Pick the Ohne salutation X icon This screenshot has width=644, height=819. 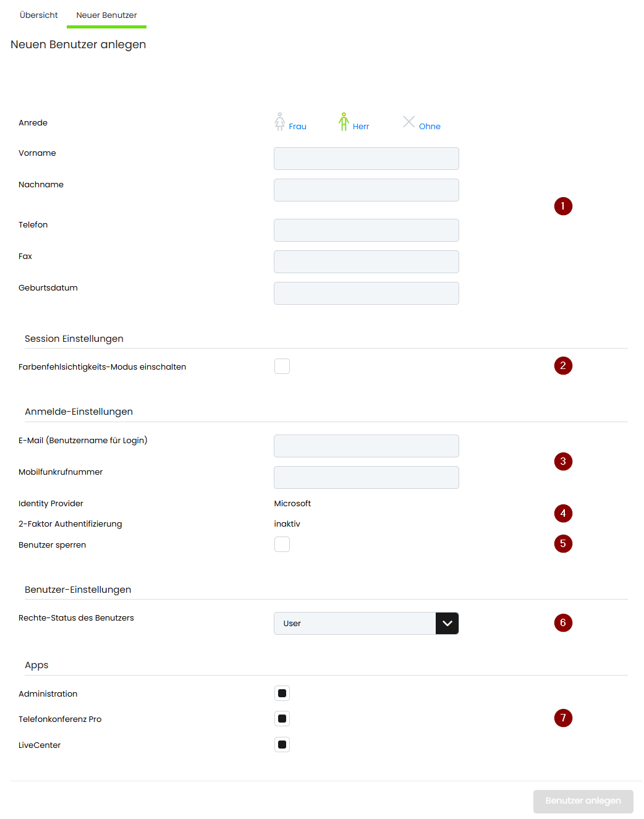(x=409, y=122)
